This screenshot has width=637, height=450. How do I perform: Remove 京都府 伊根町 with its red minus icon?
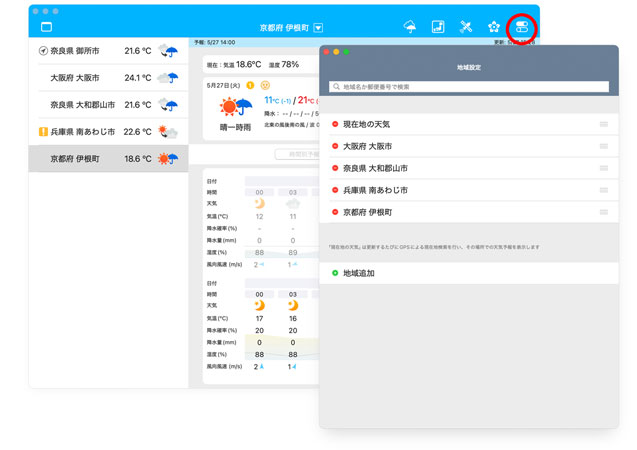[x=335, y=212]
